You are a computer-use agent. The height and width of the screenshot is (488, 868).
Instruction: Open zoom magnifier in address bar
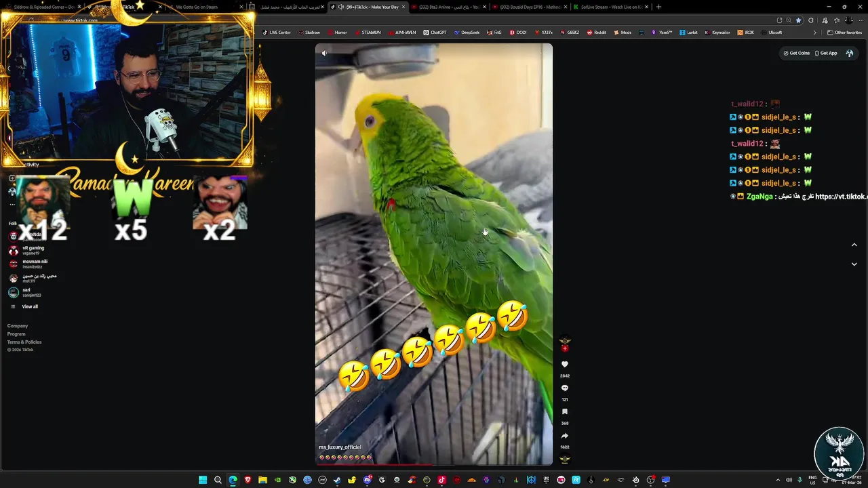[789, 20]
